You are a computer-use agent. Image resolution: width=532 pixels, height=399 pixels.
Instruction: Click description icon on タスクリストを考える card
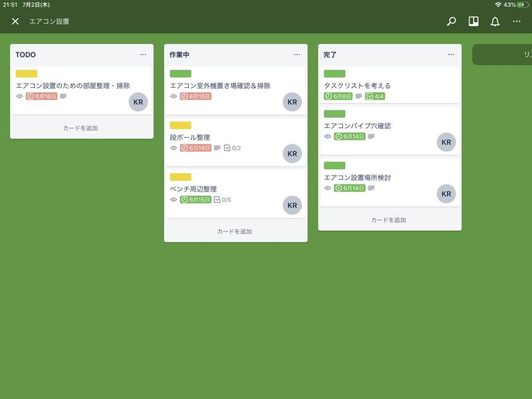pos(359,96)
